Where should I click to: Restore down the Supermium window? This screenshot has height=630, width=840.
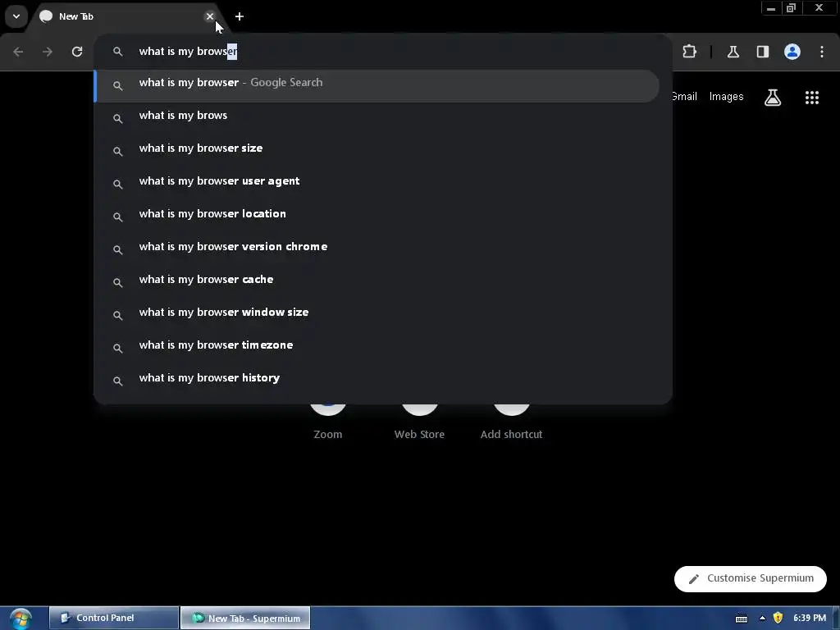point(792,8)
